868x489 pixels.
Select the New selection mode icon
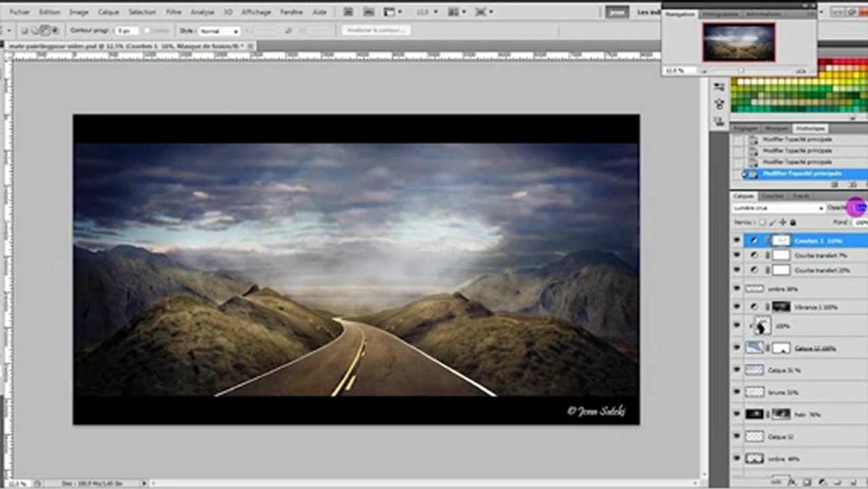(24, 31)
